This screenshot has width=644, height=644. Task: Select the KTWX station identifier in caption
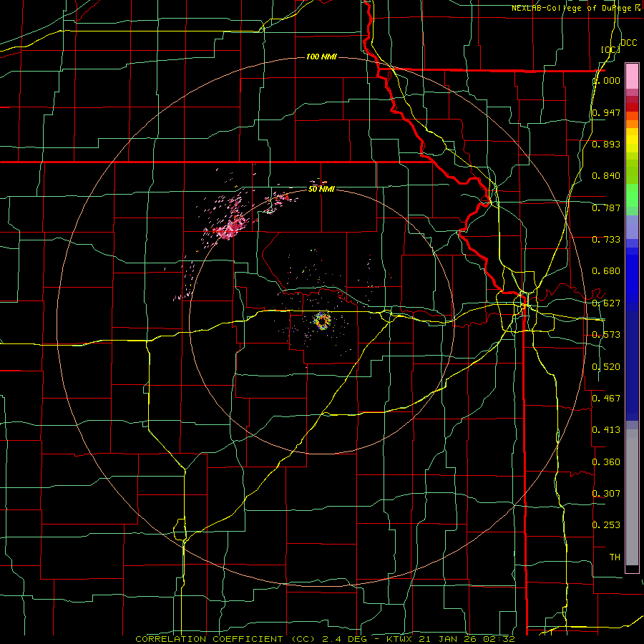coord(400,639)
